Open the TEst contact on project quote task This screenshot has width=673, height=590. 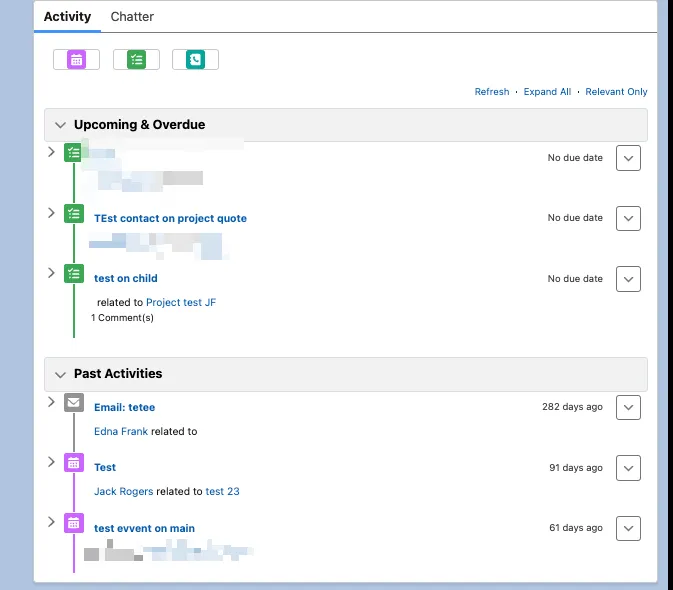click(170, 218)
